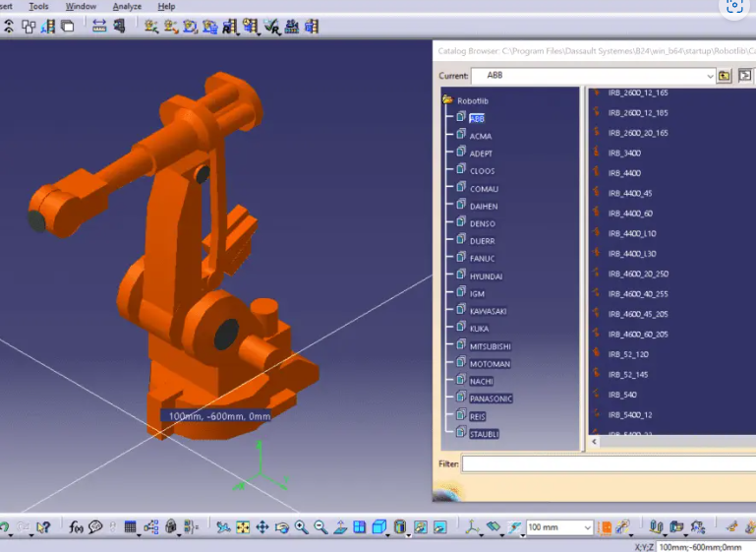Screen dimensions: 756x552
Task: Open the Formula f(x) tool
Action: click(76, 527)
